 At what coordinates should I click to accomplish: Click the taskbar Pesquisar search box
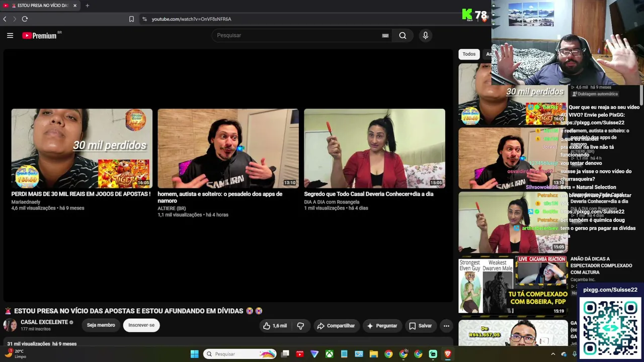240,354
